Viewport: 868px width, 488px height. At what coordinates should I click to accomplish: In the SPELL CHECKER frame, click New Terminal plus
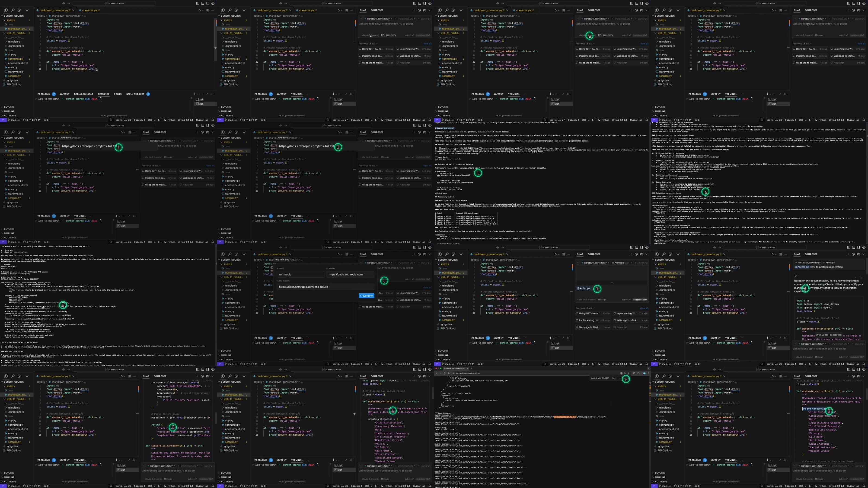point(194,94)
